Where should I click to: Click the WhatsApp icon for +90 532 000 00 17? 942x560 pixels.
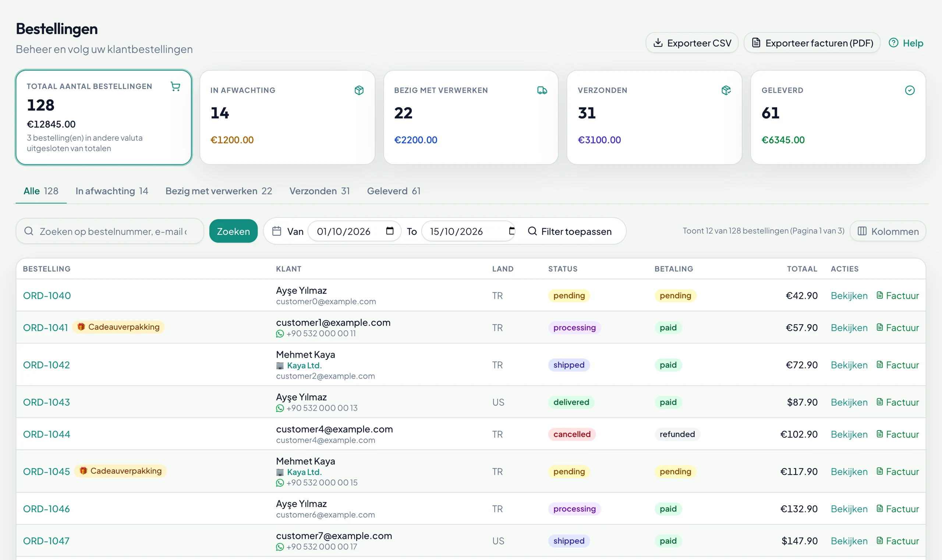tap(280, 547)
